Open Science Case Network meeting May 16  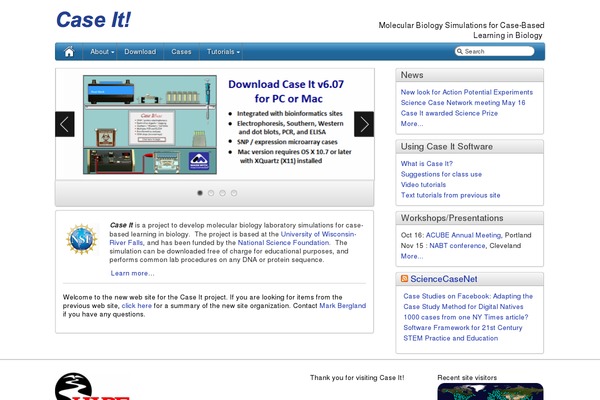click(x=463, y=103)
